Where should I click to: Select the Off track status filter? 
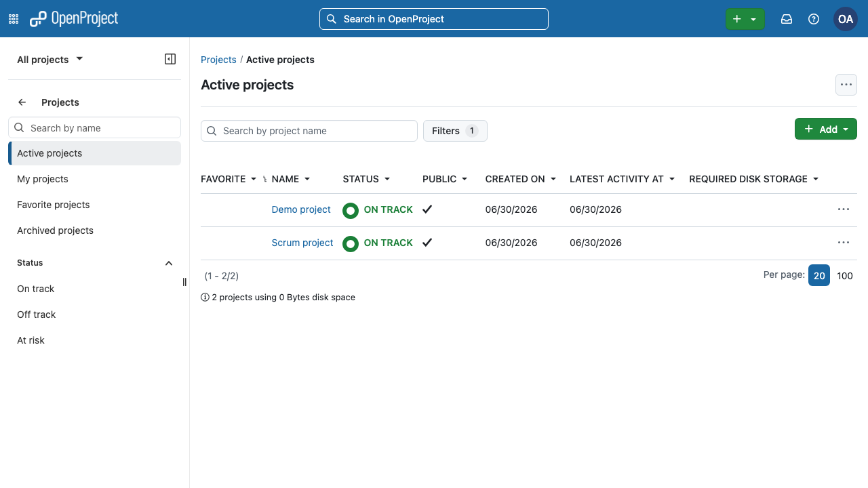coord(94,314)
